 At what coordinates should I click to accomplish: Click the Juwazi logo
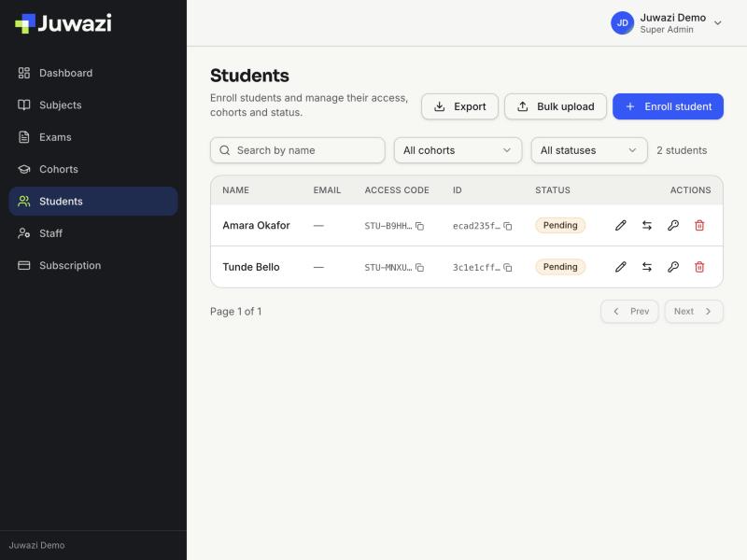(63, 23)
